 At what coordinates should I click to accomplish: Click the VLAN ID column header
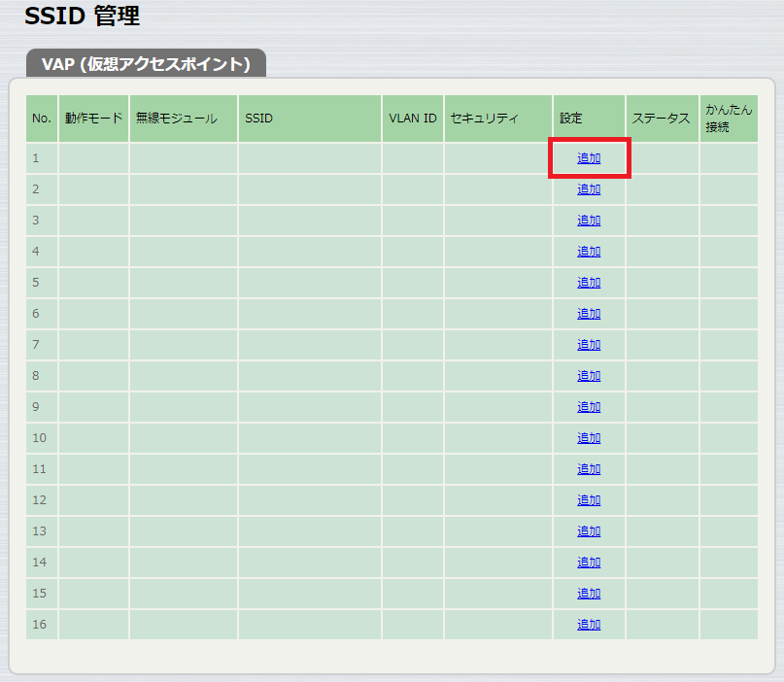(x=412, y=118)
